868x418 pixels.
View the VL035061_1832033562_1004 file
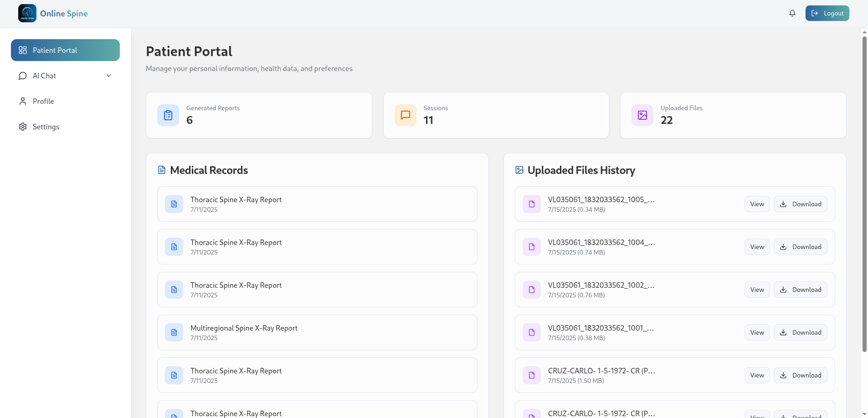(x=757, y=247)
